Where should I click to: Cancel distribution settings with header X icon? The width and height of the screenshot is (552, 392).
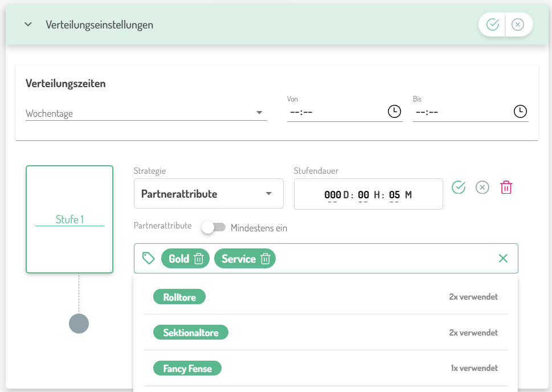pos(518,24)
